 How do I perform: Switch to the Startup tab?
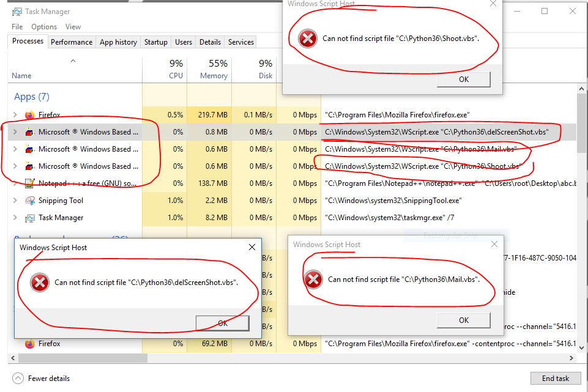pyautogui.click(x=155, y=42)
